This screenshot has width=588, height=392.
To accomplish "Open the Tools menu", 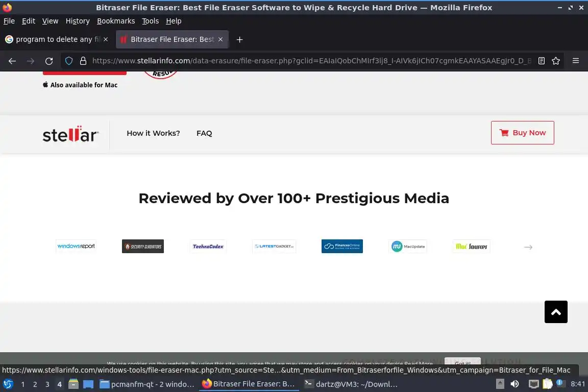I will click(x=151, y=21).
